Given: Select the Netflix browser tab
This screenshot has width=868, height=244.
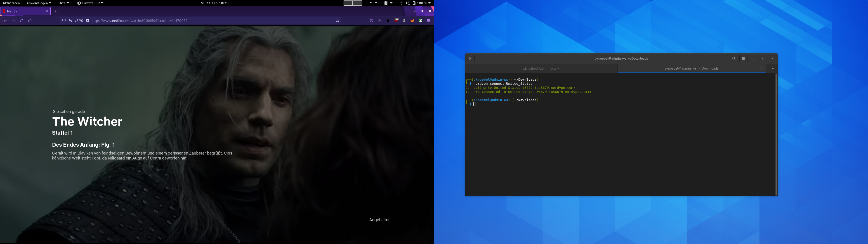Looking at the screenshot, I should pos(25,11).
